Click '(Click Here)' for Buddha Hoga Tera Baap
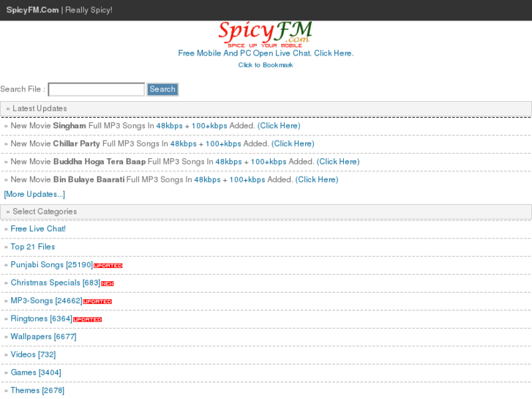The height and width of the screenshot is (399, 532). point(338,162)
